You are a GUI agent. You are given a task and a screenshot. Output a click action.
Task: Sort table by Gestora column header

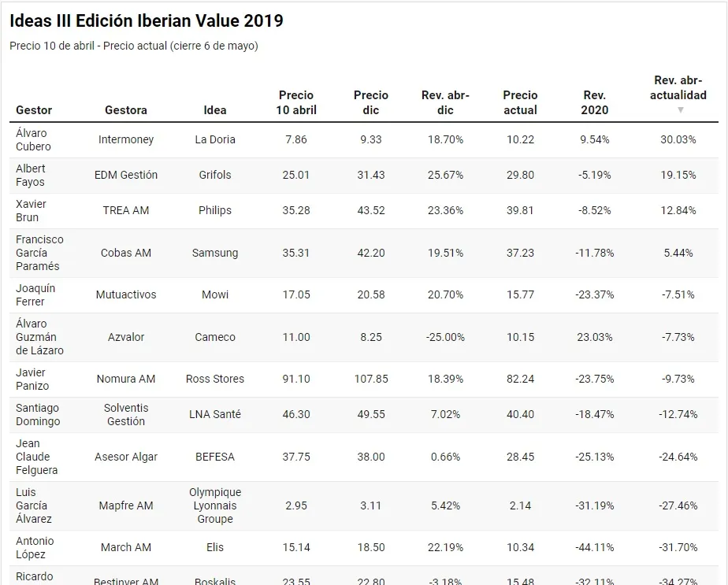pyautogui.click(x=126, y=110)
